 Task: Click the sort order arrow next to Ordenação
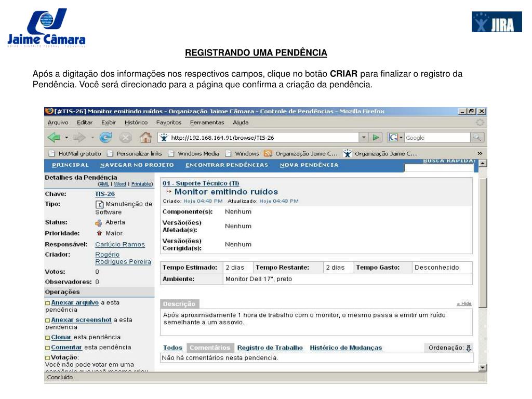pyautogui.click(x=469, y=348)
